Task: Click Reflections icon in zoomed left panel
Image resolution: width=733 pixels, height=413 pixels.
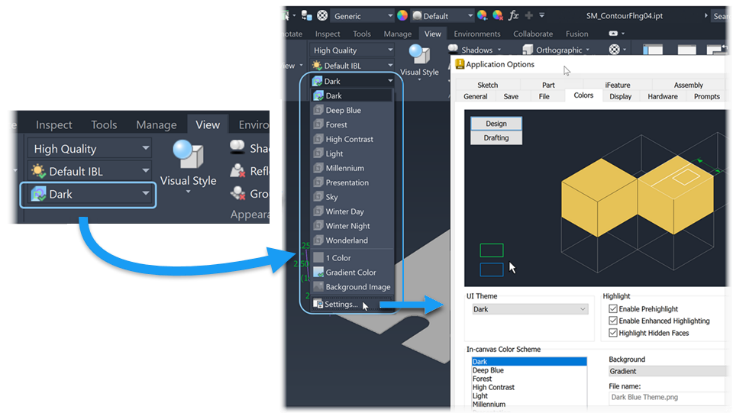Action: (x=237, y=171)
